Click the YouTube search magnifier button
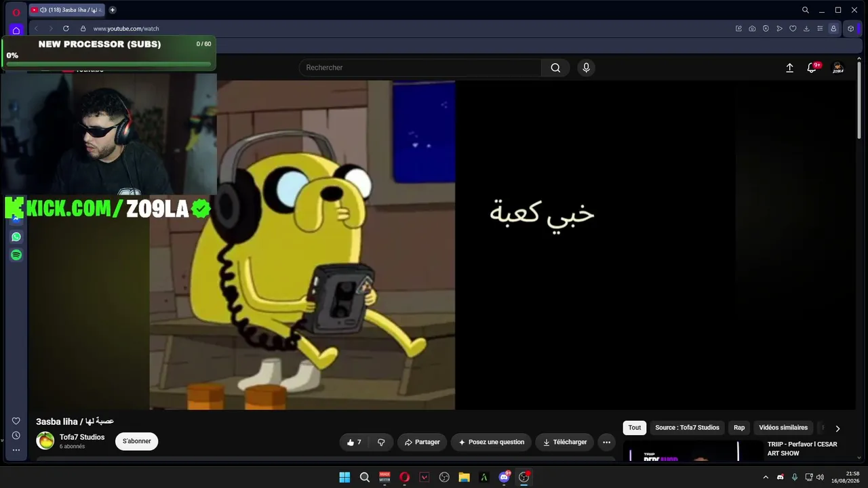The image size is (868, 488). click(x=555, y=68)
